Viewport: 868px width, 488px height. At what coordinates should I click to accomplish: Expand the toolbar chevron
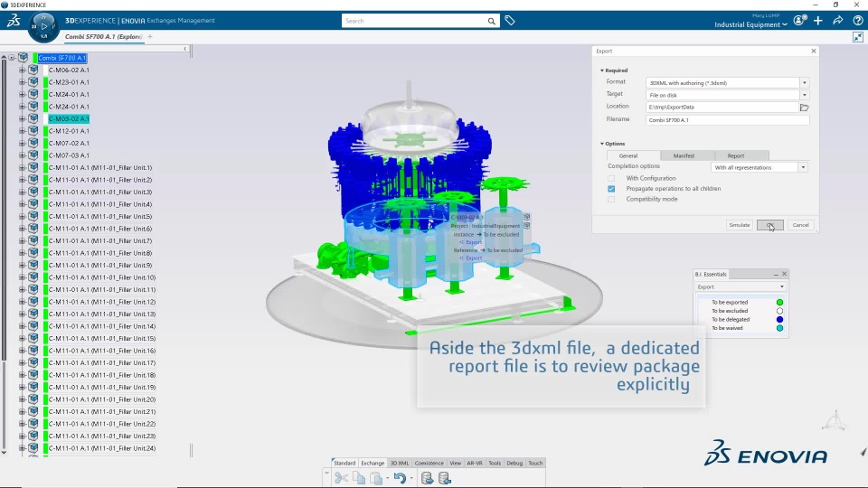pyautogui.click(x=326, y=473)
